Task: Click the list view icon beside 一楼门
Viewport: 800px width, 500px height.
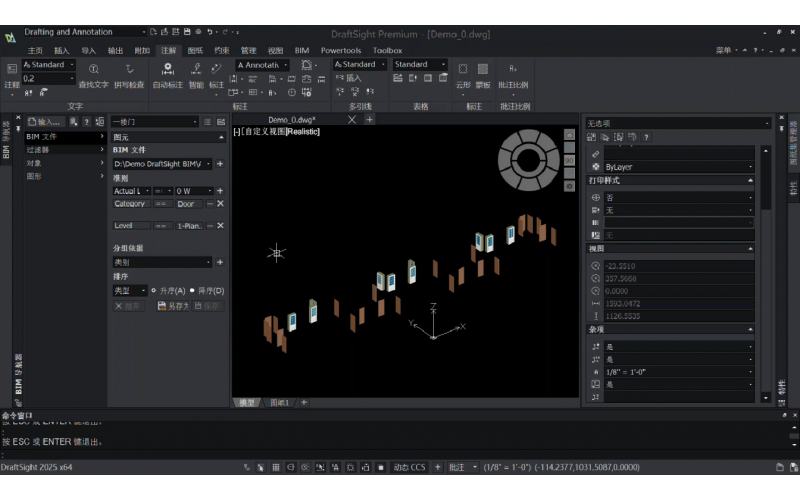Action: coord(207,122)
